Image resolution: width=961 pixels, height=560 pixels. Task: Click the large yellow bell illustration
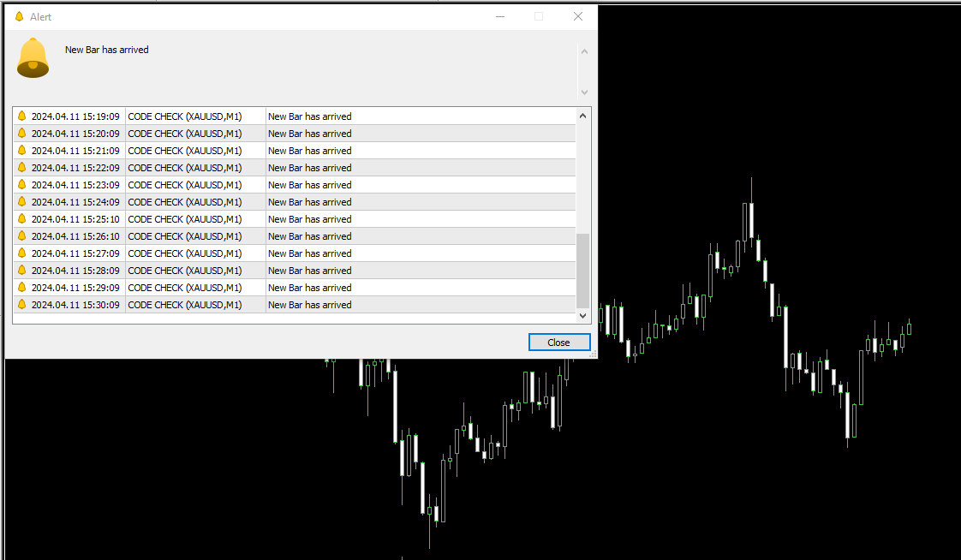click(x=33, y=57)
